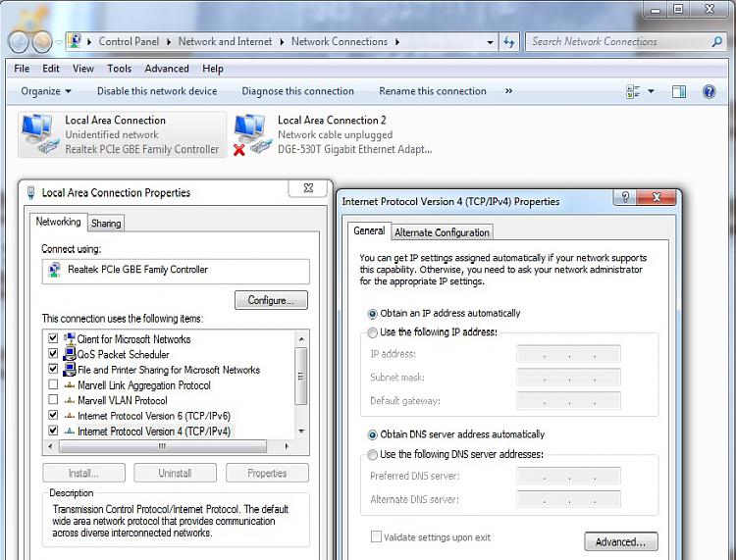Click the QoS Packet Scheduler icon
Viewport: 736px width, 560px height.
pos(70,354)
